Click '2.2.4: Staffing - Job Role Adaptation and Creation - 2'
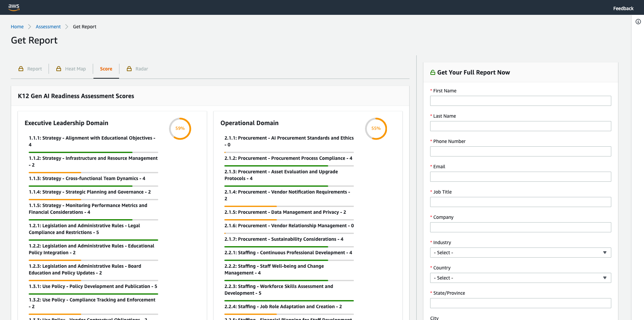Image resolution: width=644 pixels, height=320 pixels. [x=283, y=307]
